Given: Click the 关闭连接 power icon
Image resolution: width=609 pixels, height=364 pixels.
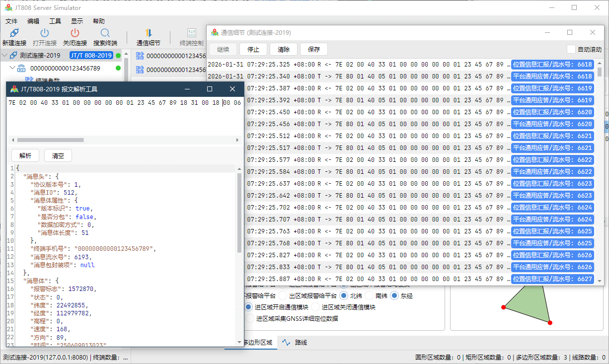Looking at the screenshot, I should coord(75,33).
